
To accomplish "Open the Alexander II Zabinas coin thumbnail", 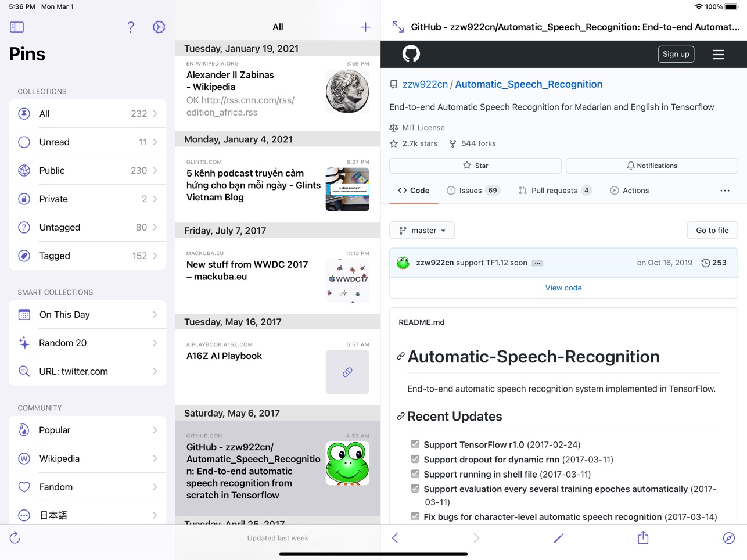I will click(x=347, y=91).
